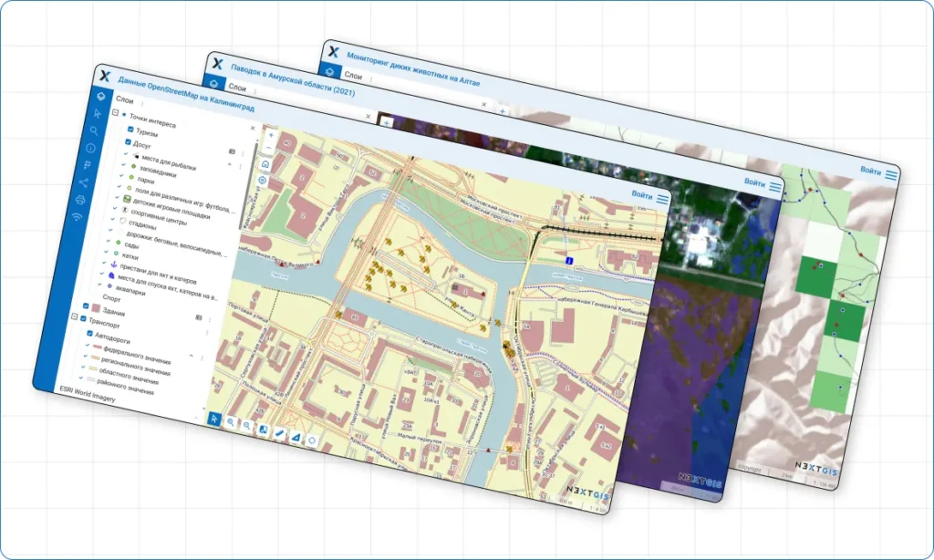Open the hamburger menu next to Войти on the Kaliningrad map
Screen dimensions: 934x560
pyautogui.click(x=663, y=198)
